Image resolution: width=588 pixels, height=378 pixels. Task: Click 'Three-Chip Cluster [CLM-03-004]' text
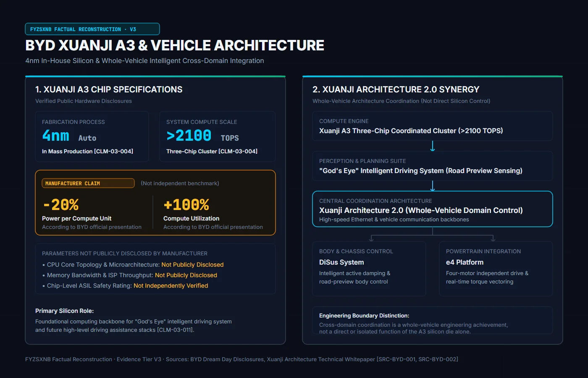point(212,151)
